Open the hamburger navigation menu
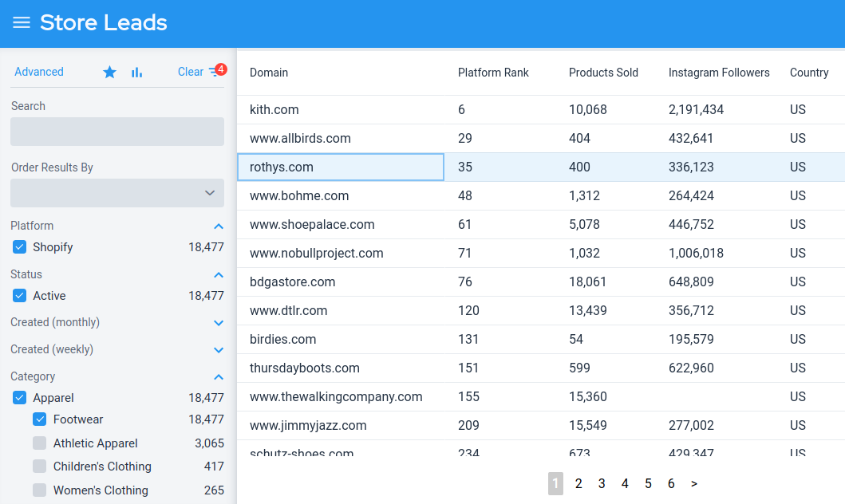 (x=22, y=22)
